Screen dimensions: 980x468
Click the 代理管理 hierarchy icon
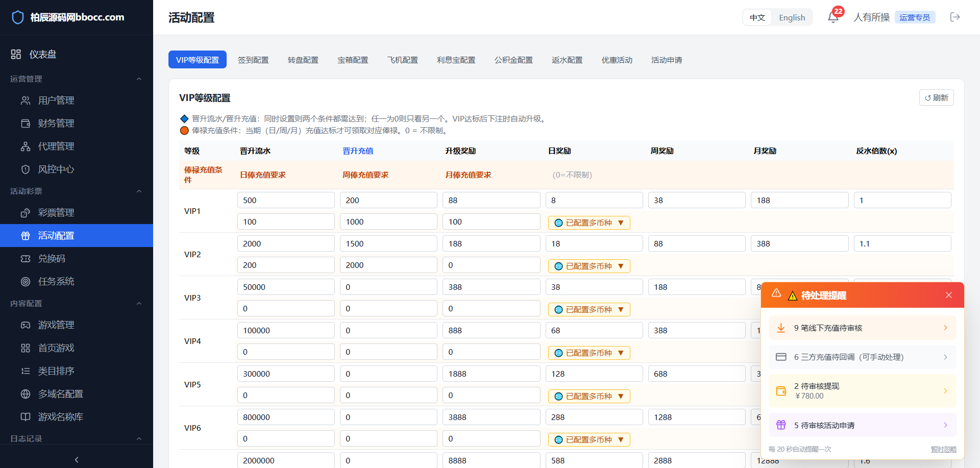(x=26, y=146)
